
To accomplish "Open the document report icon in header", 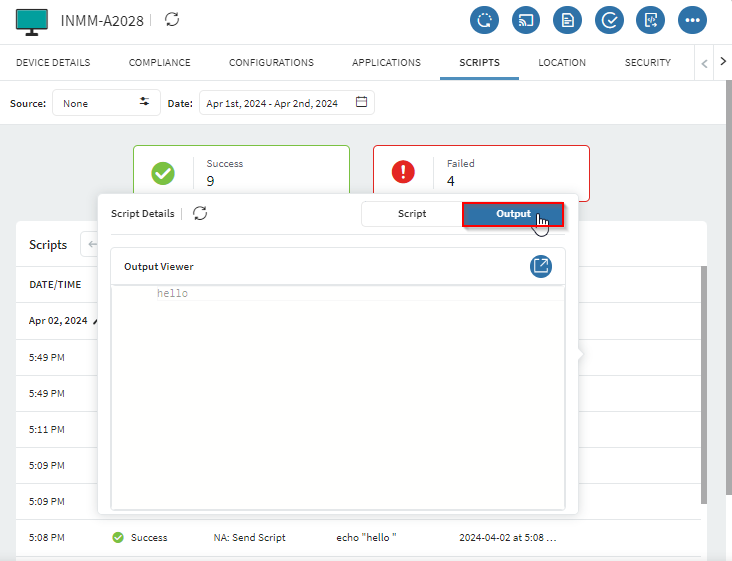I will tap(568, 20).
